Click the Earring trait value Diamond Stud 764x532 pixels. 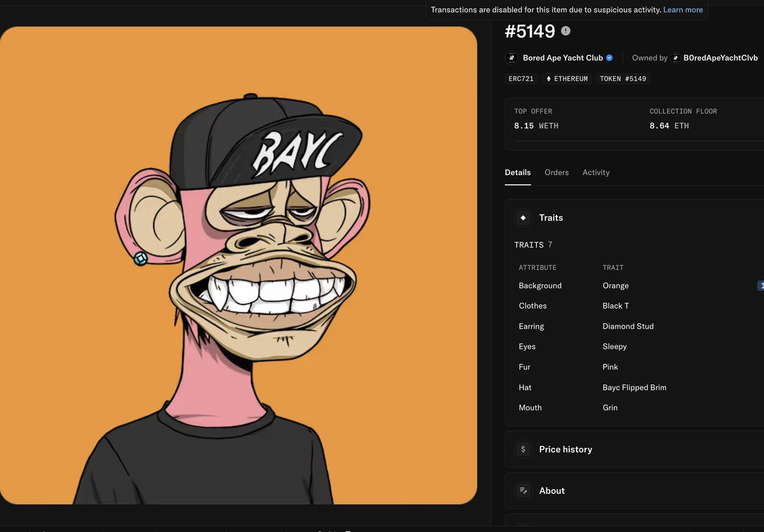point(628,326)
